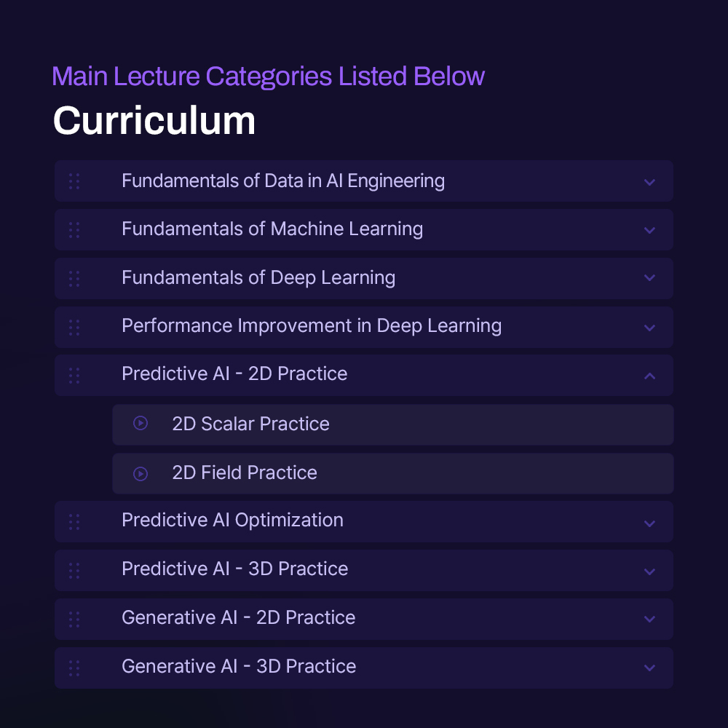Expand Fundamentals of Machine Learning chevron
The image size is (728, 728).
[x=649, y=230]
